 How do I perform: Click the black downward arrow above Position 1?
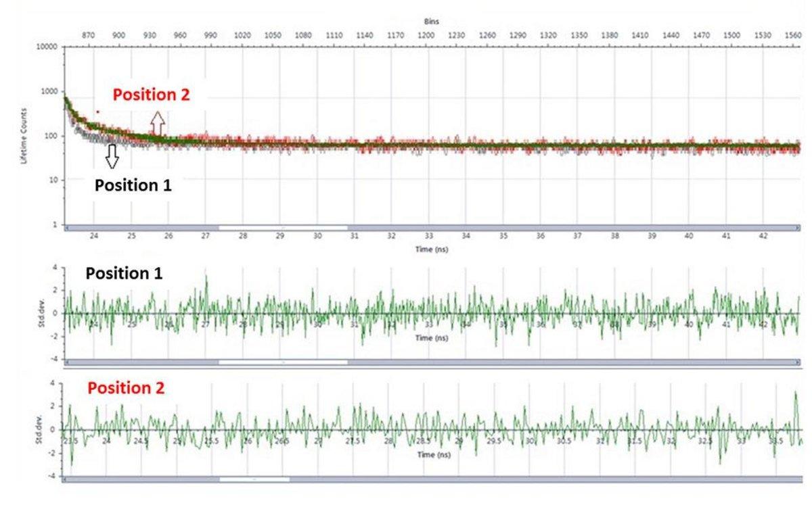tap(112, 156)
